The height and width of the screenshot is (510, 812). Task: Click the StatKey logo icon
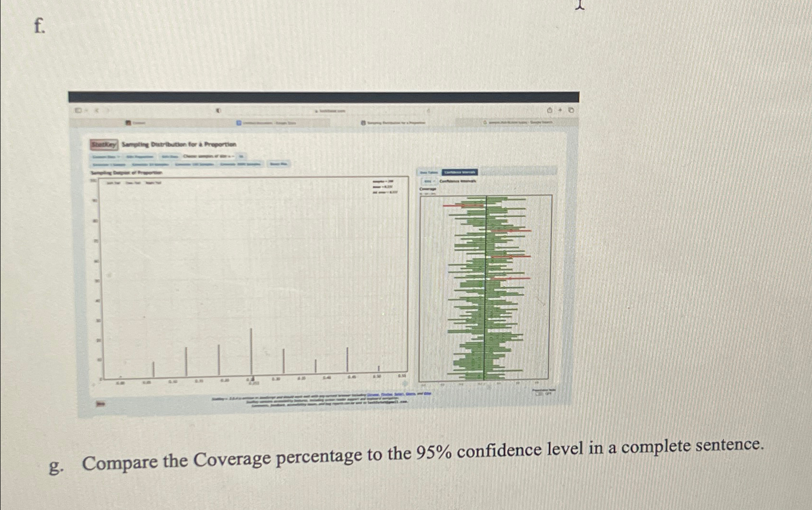tap(105, 144)
